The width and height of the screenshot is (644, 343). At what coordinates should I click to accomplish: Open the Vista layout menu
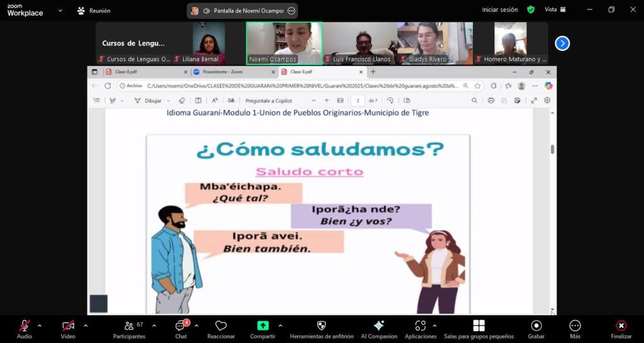point(555,10)
